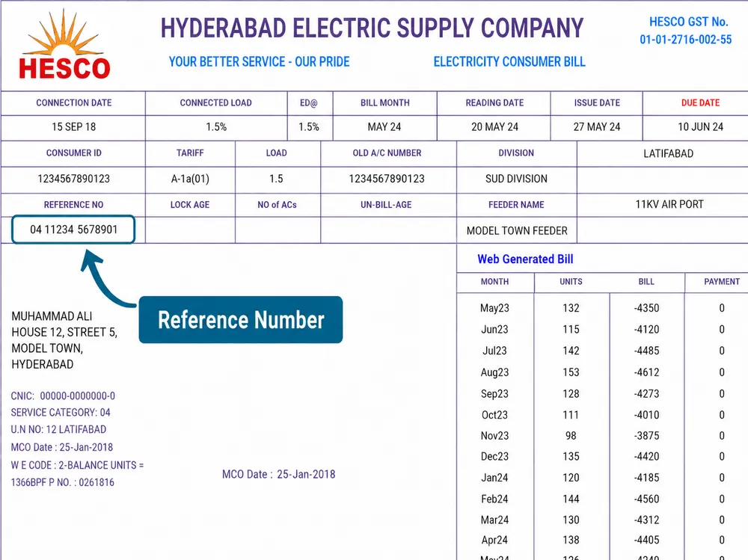Click the Aug23 units value 153

[x=571, y=372]
